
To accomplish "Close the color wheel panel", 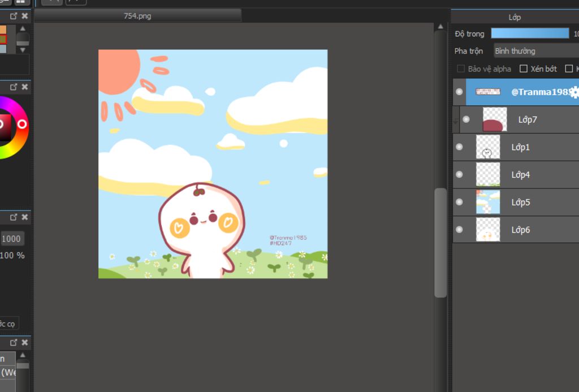I will pos(25,87).
